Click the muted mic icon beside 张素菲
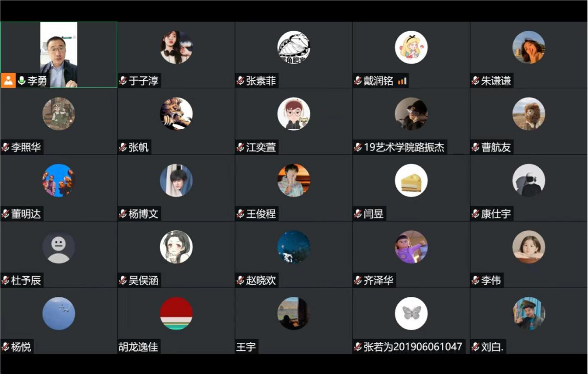The width and height of the screenshot is (588, 374). (240, 81)
